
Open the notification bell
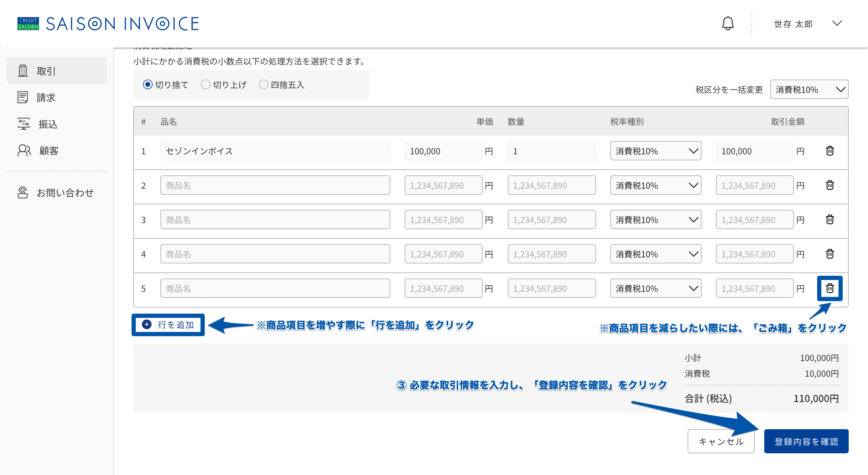(727, 24)
